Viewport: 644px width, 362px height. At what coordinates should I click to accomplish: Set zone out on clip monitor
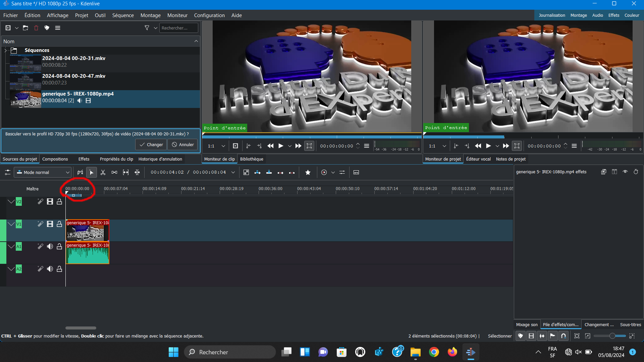click(x=259, y=146)
